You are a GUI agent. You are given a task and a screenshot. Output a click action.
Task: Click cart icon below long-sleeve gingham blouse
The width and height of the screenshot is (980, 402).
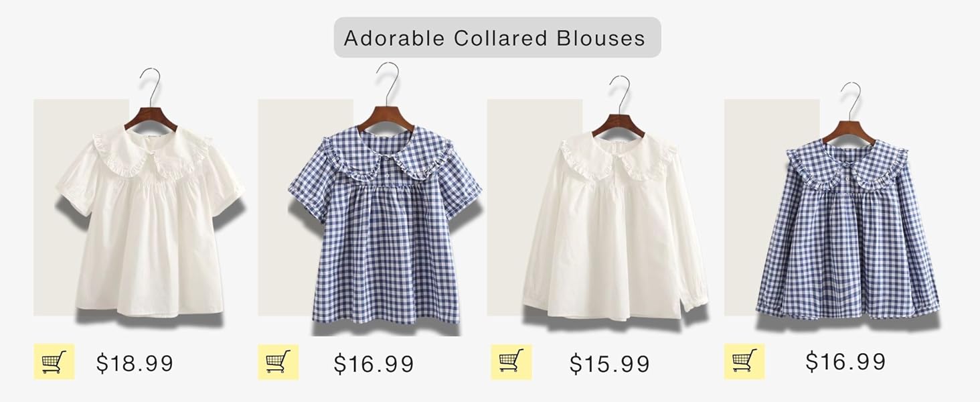744,361
